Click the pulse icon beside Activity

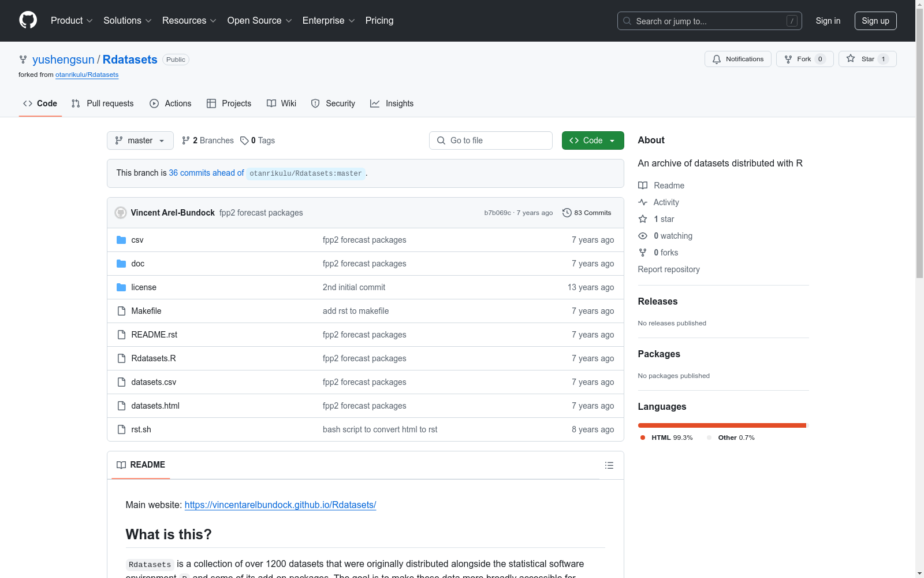click(643, 202)
